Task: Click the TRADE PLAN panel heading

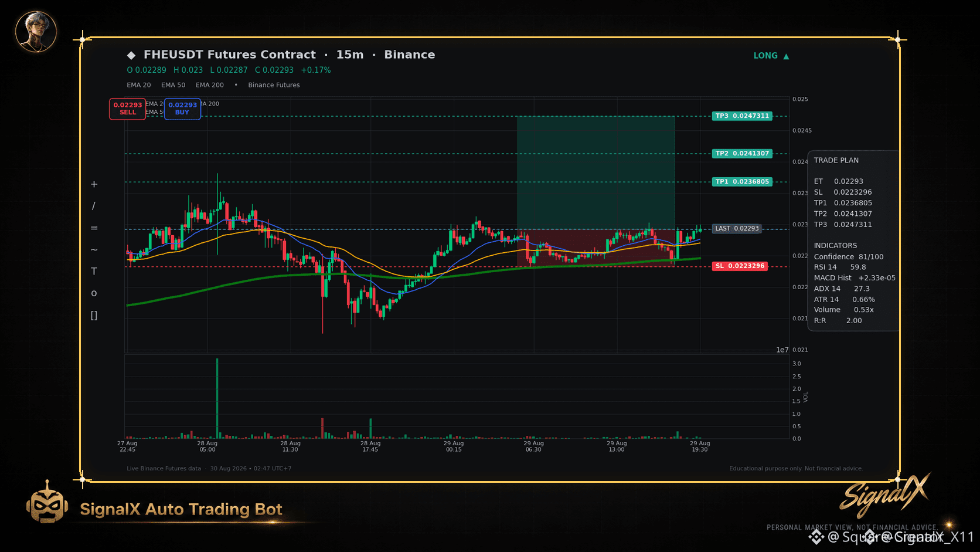Action: 836,160
